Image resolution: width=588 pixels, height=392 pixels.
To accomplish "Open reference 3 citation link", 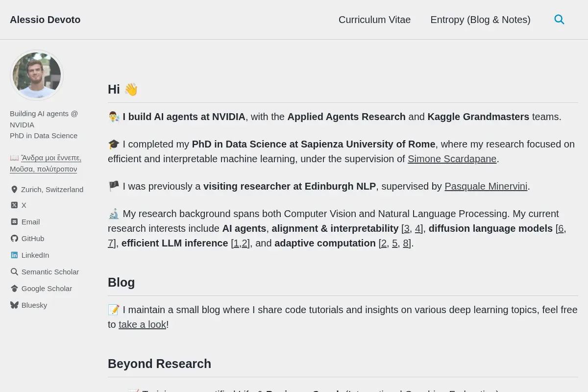I will [407, 228].
